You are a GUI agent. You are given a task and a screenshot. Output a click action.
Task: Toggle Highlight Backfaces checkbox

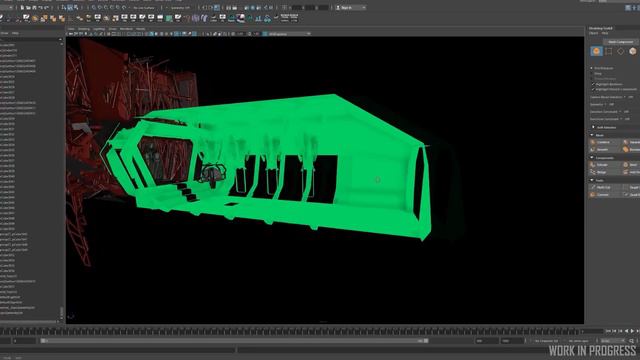593,84
